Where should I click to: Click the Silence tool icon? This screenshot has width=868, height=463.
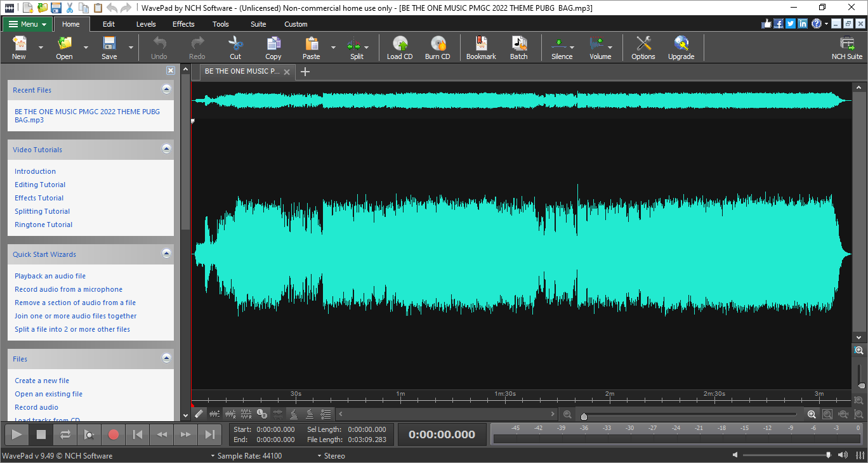pyautogui.click(x=559, y=44)
